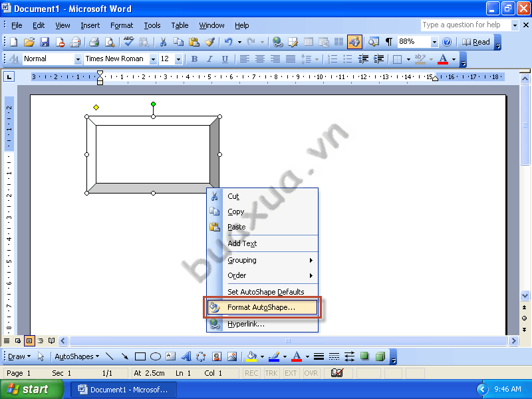Open a file with the Open folder icon
This screenshot has width=532, height=399.
point(29,42)
